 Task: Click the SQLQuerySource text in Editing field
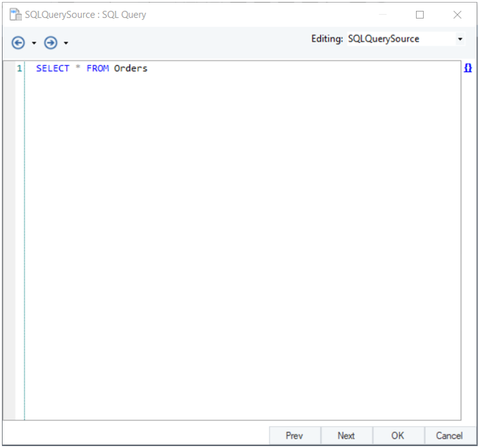384,39
